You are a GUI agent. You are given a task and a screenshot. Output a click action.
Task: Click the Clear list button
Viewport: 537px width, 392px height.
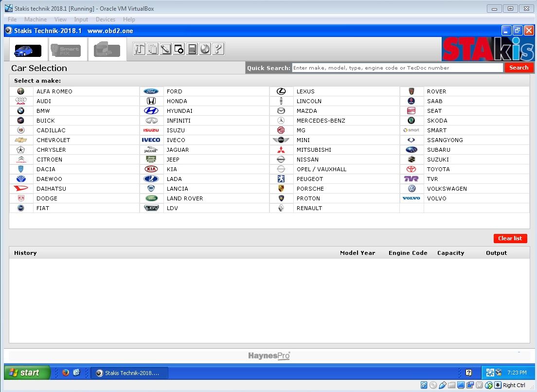(x=510, y=238)
